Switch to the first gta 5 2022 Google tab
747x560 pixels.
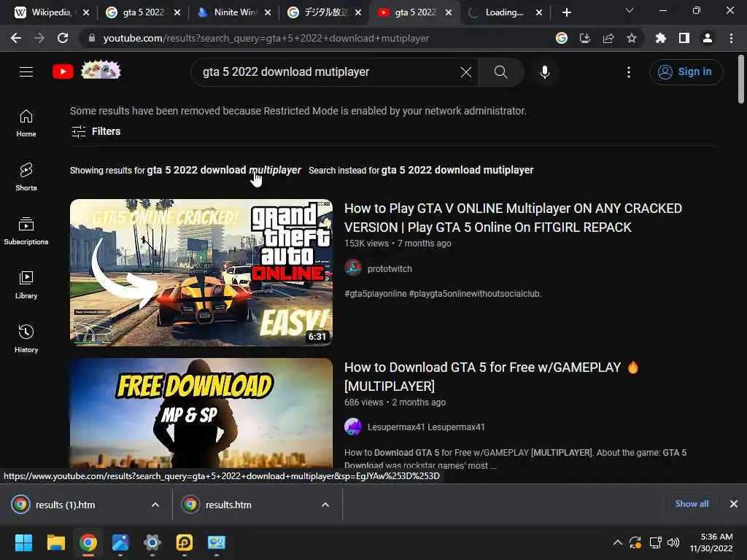pyautogui.click(x=136, y=12)
